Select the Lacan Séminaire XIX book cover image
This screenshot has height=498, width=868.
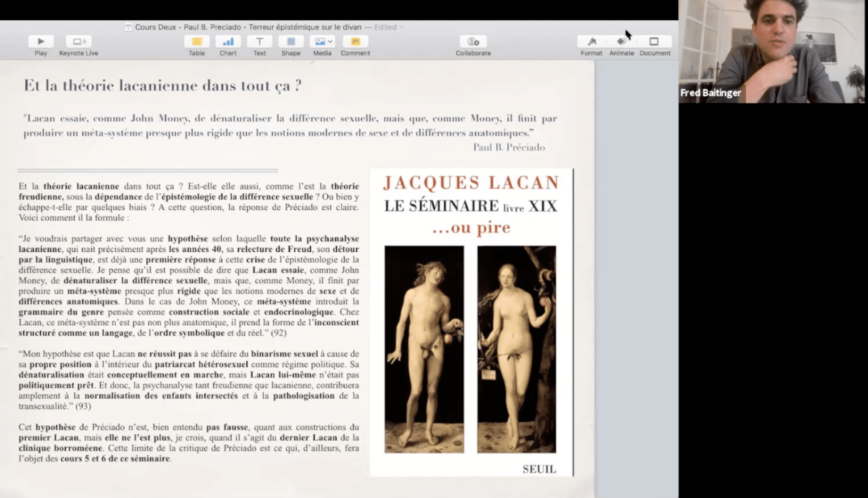471,322
